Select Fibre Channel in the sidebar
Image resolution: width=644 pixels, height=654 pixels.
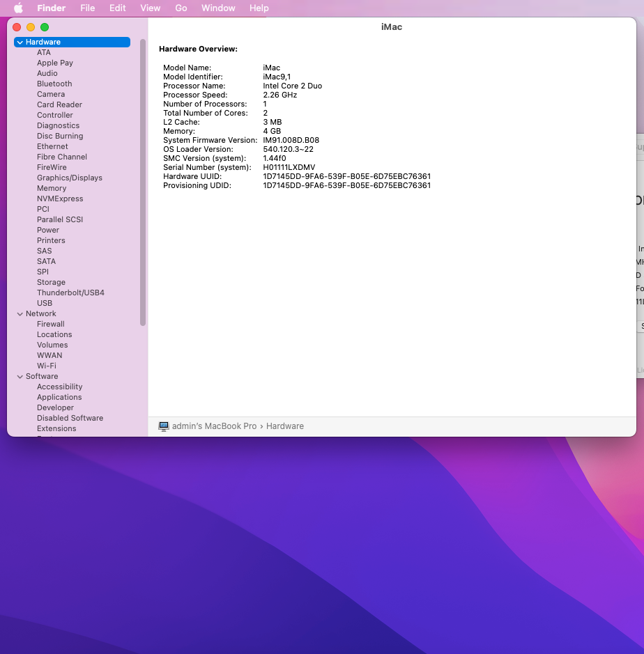click(62, 157)
